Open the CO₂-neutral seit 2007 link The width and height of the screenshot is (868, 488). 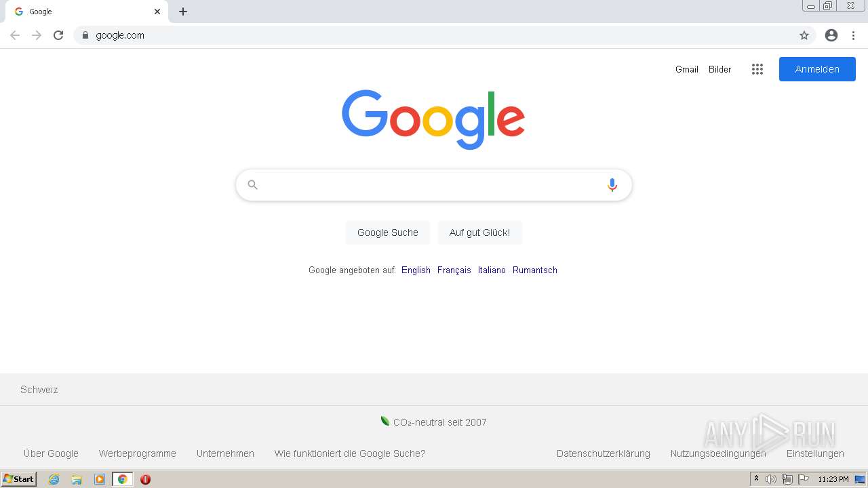[x=440, y=422]
